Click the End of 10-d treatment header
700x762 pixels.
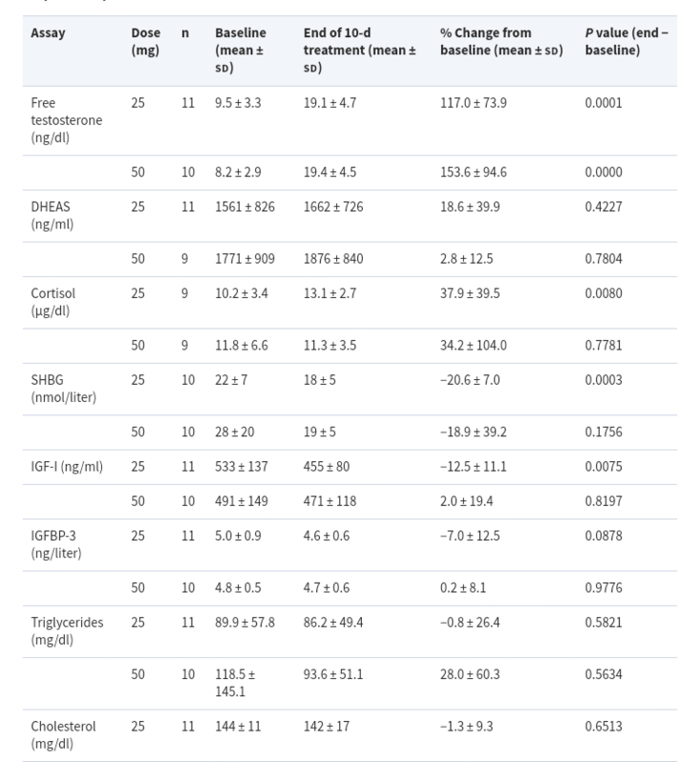point(359,50)
